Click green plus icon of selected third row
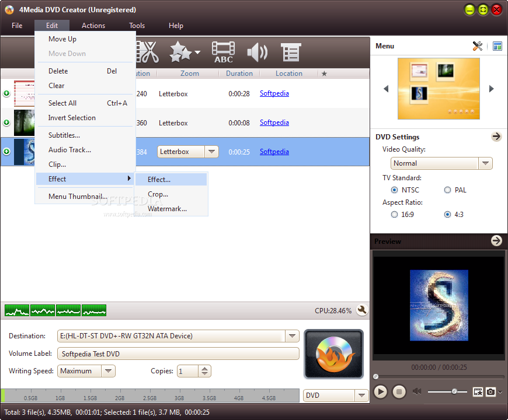This screenshot has height=420, width=508. (6, 152)
